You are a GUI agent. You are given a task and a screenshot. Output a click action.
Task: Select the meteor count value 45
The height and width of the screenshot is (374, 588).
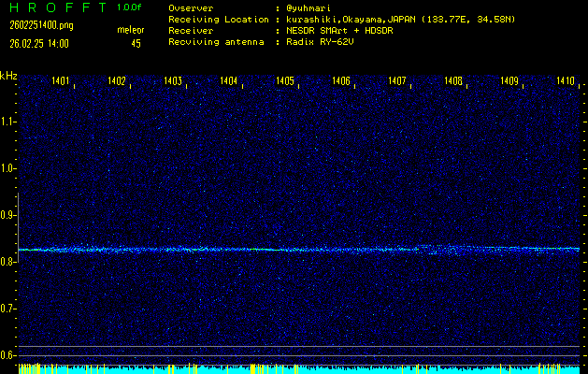coord(136,43)
